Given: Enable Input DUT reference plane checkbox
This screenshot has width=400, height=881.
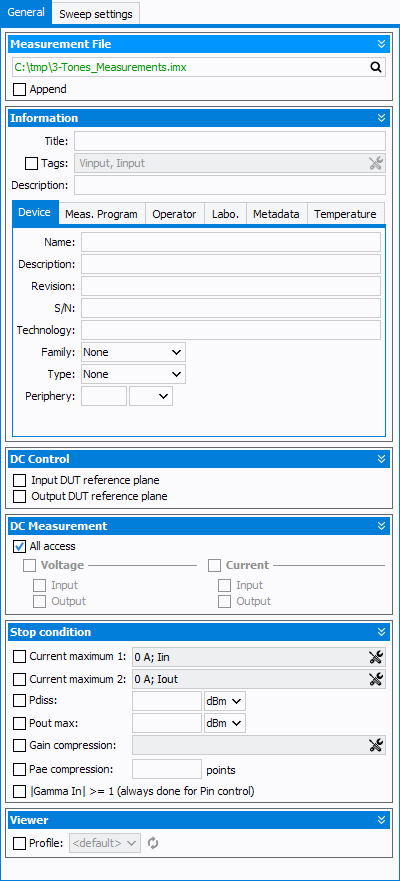Looking at the screenshot, I should coord(20,480).
